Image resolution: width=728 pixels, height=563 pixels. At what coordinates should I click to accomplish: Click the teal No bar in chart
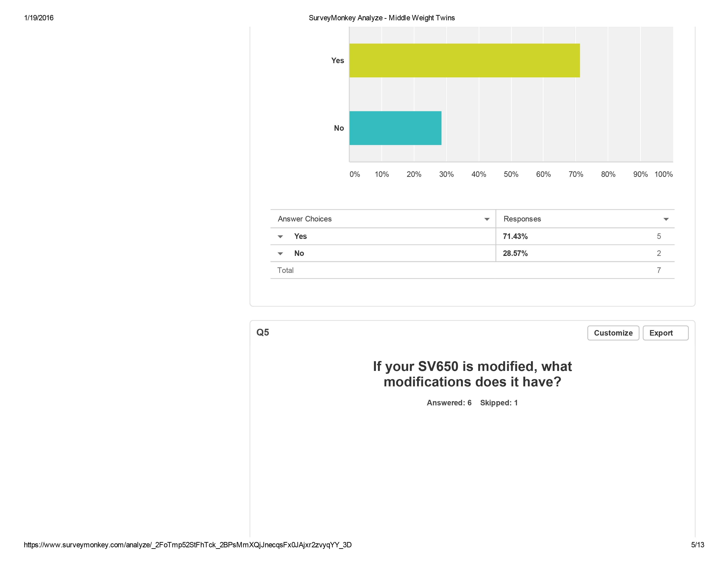click(395, 128)
